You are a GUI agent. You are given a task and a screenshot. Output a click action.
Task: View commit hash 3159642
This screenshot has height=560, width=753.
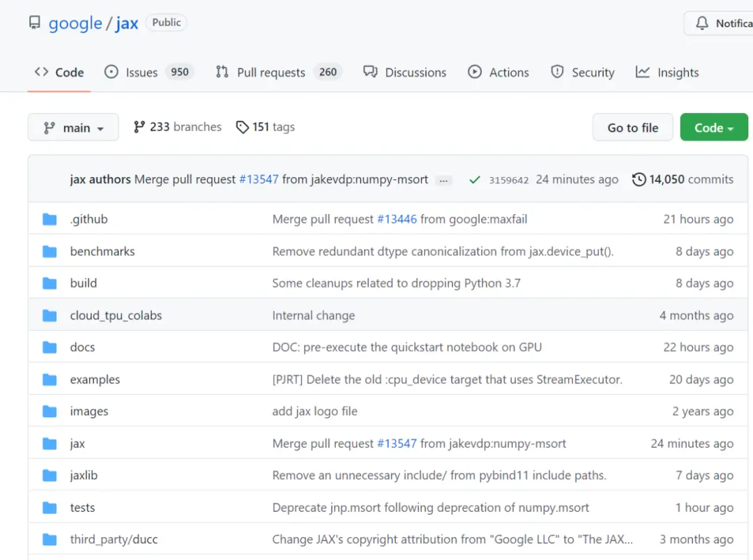tap(508, 180)
